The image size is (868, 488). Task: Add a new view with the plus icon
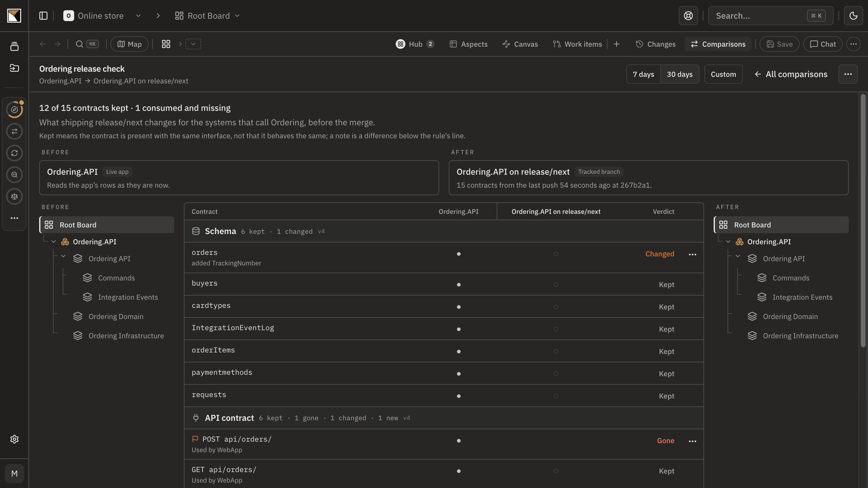tap(616, 44)
